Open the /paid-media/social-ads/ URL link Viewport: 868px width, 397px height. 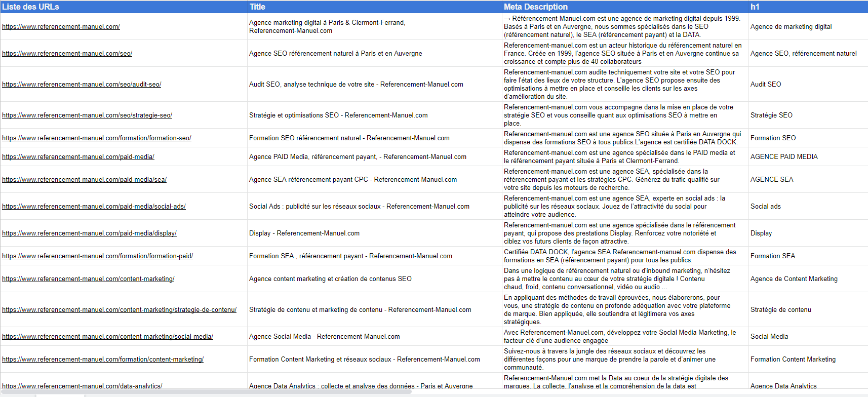click(x=94, y=207)
